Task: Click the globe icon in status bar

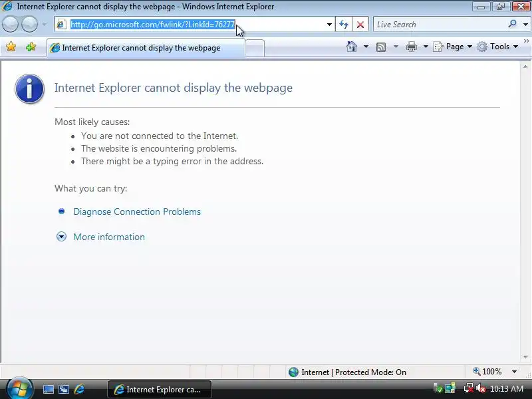Action: coord(293,372)
